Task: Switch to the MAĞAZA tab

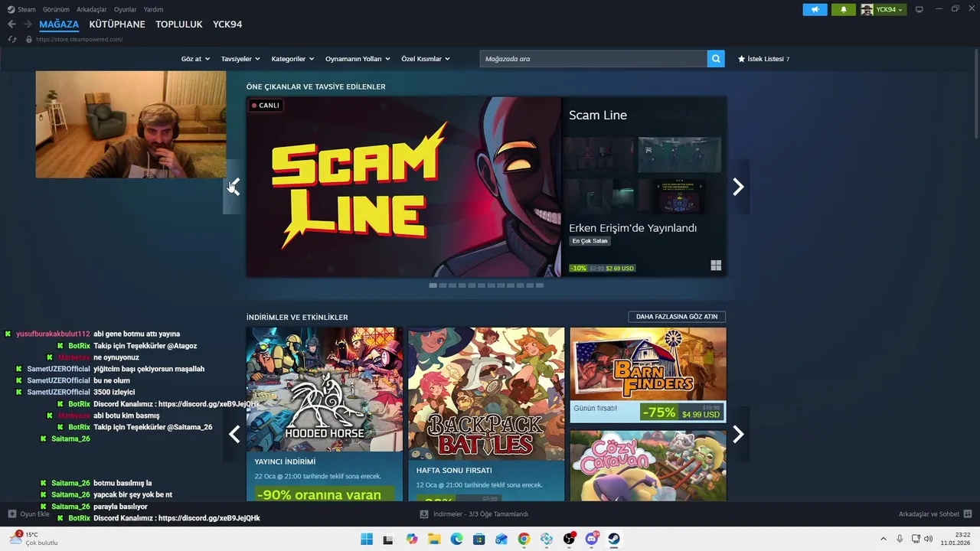Action: pyautogui.click(x=59, y=24)
